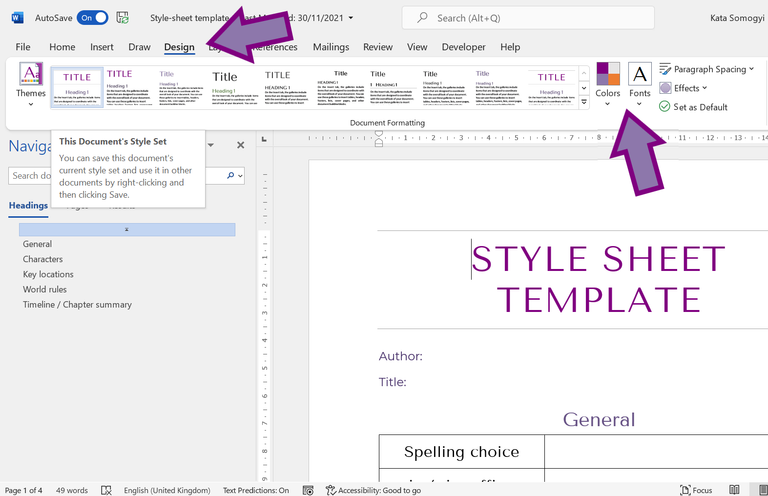768x496 pixels.
Task: Open the Fonts theme menu
Action: [640, 84]
